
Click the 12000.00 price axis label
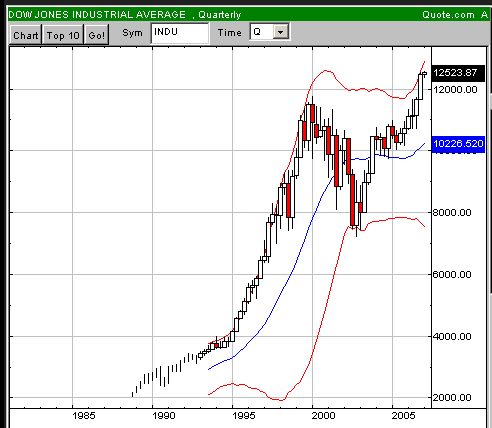pyautogui.click(x=455, y=89)
